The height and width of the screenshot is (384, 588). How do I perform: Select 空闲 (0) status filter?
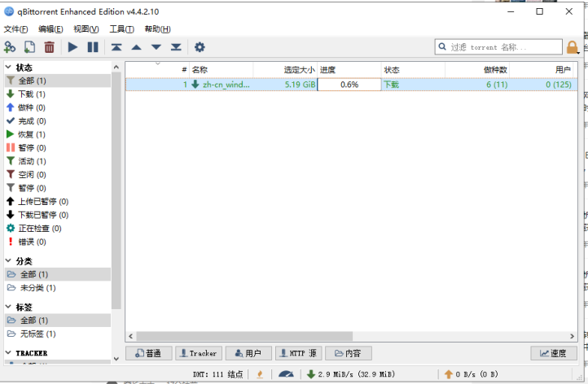click(x=58, y=175)
